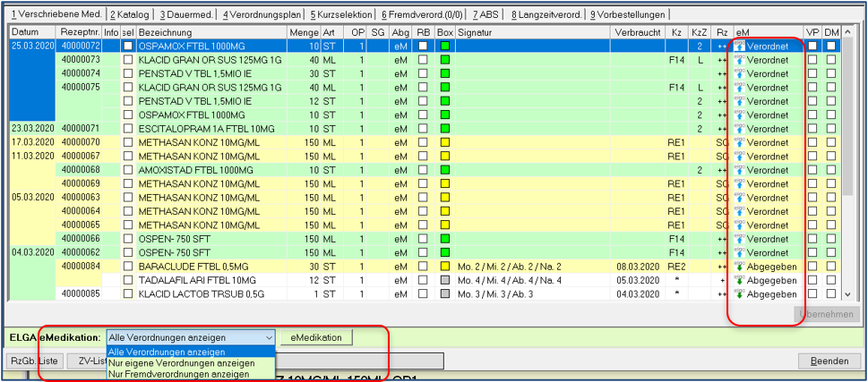
Task: Click the eM status icon in row 40000066
Action: point(739,240)
